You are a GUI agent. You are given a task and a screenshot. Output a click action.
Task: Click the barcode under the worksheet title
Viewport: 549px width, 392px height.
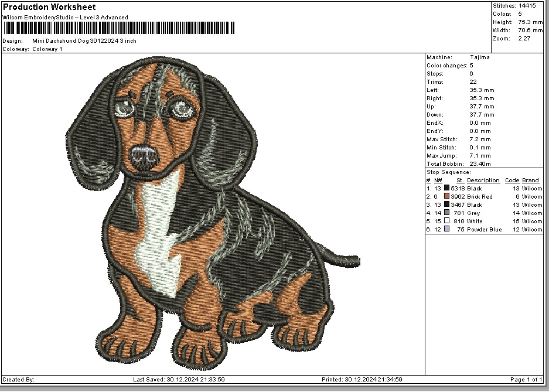pyautogui.click(x=119, y=28)
